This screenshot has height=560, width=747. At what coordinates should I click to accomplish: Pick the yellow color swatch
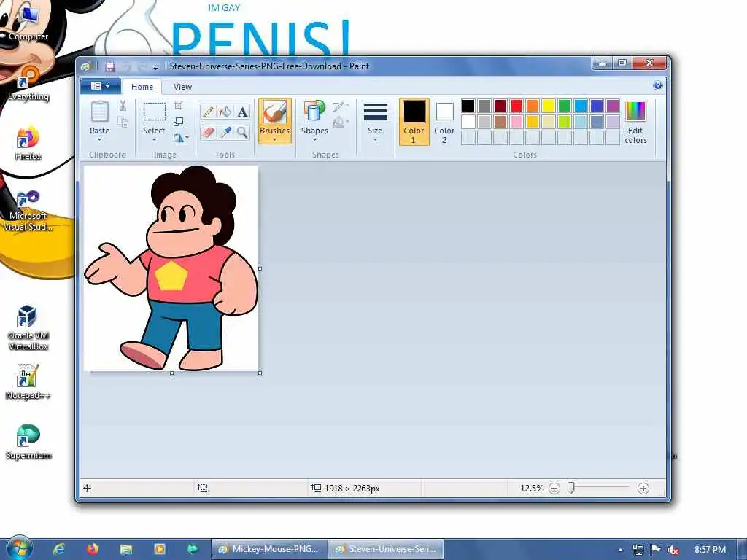point(549,106)
